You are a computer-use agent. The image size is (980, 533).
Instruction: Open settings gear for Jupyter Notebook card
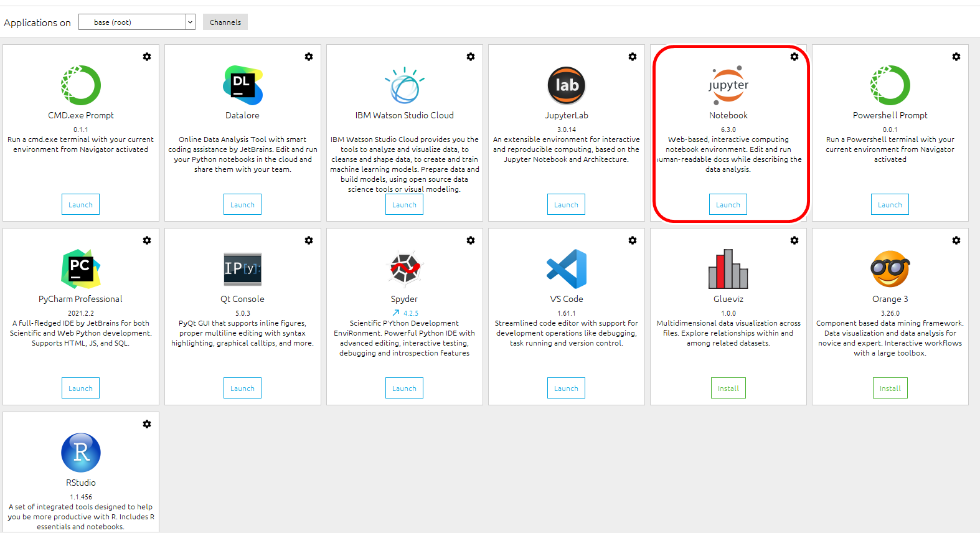794,57
